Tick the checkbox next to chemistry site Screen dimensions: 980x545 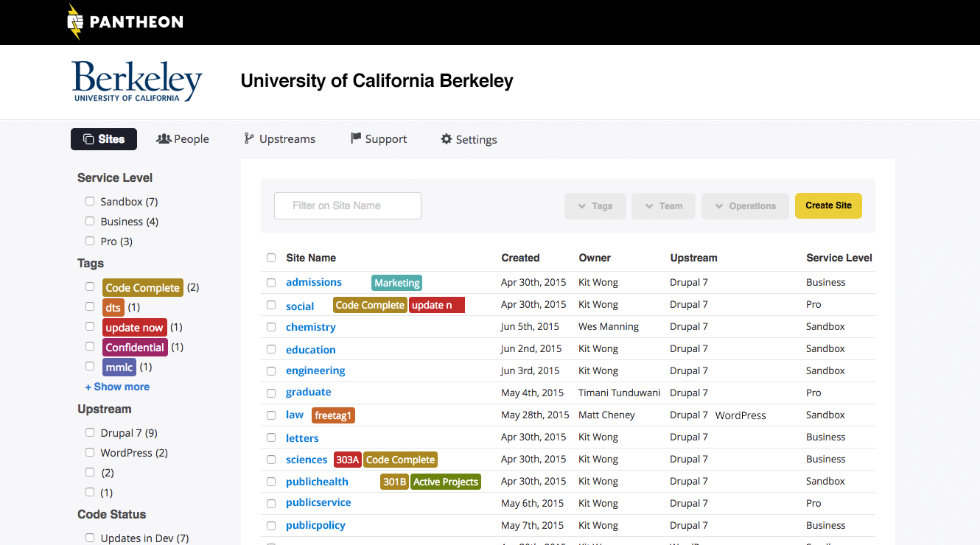[x=271, y=327]
